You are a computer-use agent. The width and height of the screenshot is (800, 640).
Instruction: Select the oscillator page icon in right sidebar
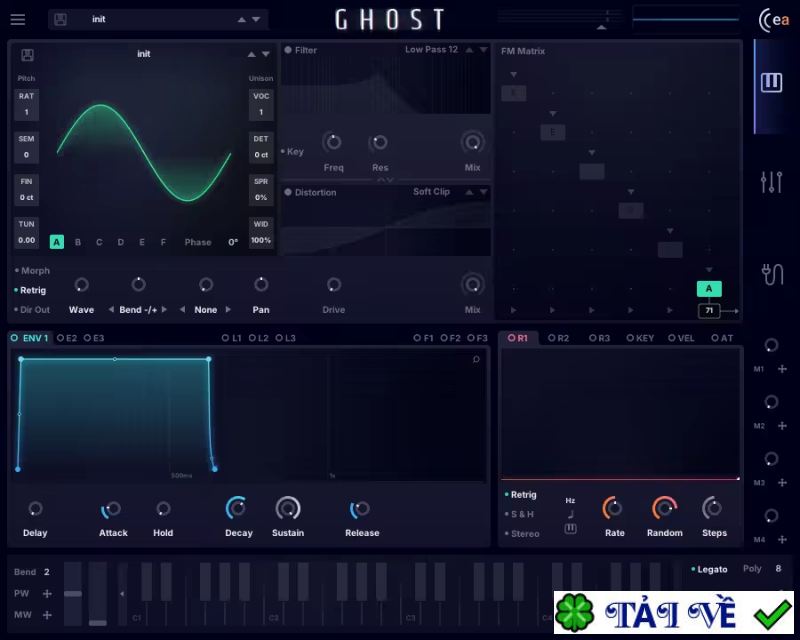pyautogui.click(x=770, y=82)
